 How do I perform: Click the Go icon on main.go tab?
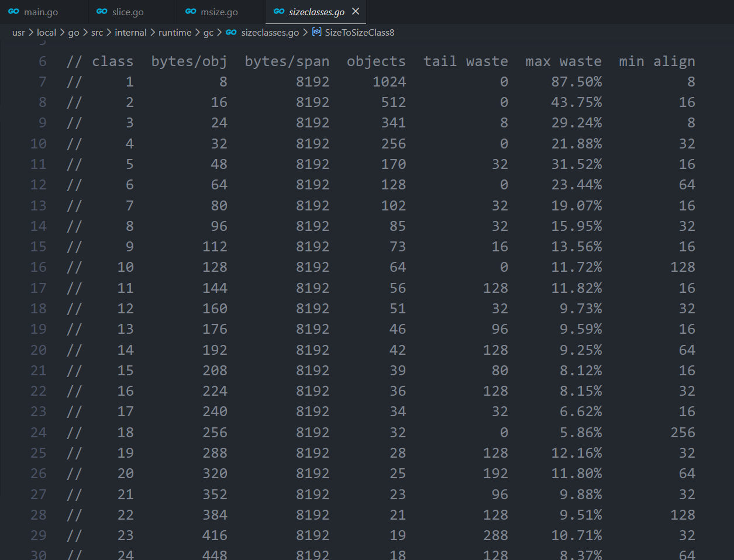pyautogui.click(x=13, y=12)
